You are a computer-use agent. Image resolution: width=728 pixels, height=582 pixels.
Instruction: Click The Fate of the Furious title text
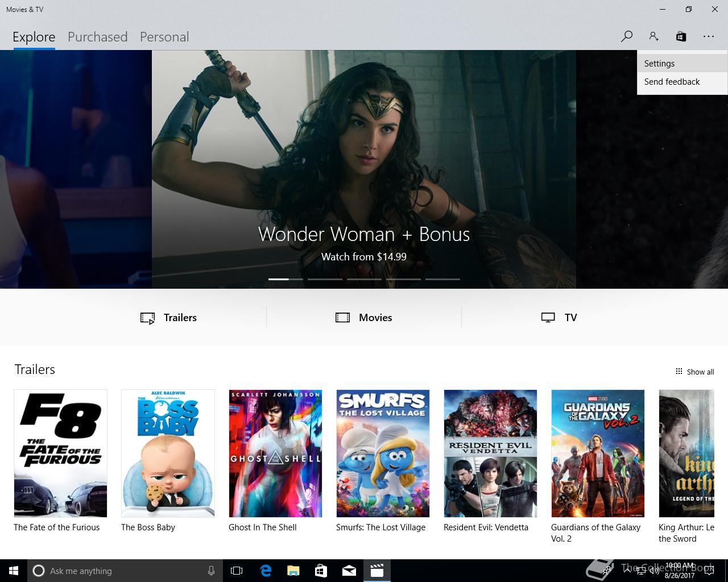point(57,527)
